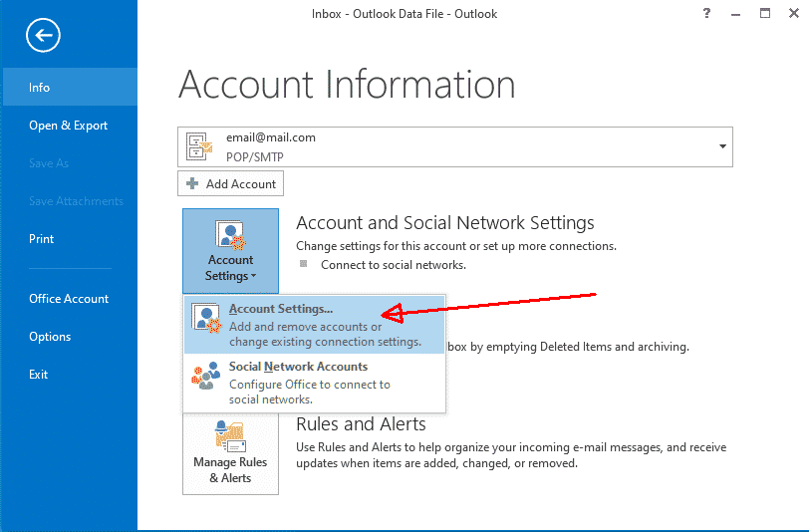Viewport: 809px width, 532px height.
Task: Click the Manage Rules & Alerts icon
Action: [x=230, y=436]
